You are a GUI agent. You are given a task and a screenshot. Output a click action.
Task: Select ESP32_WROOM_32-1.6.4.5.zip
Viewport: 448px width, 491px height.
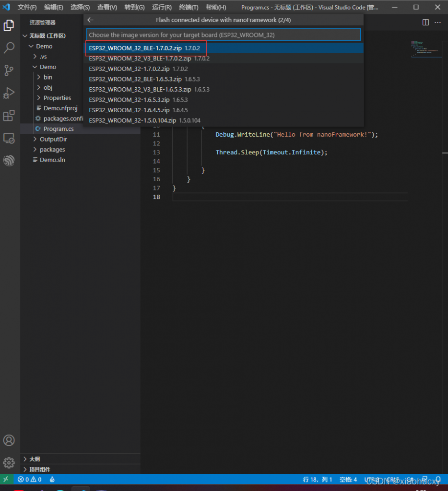pyautogui.click(x=224, y=110)
